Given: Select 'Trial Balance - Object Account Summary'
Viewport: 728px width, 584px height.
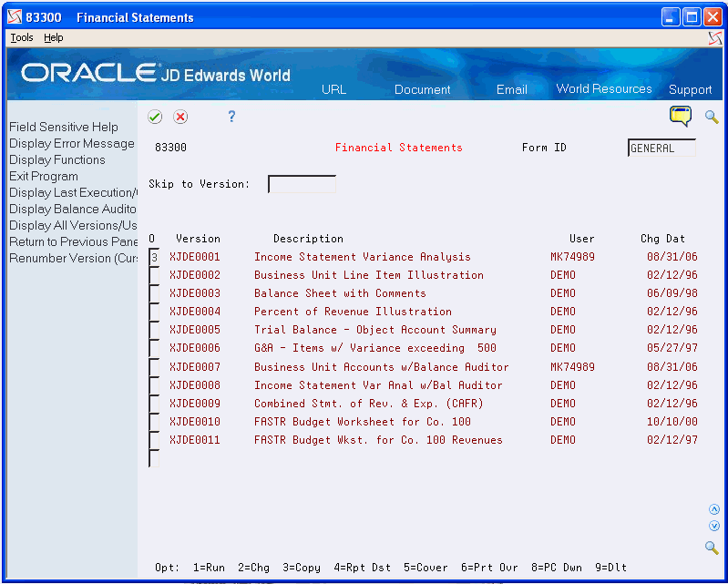Looking at the screenshot, I should (x=375, y=330).
